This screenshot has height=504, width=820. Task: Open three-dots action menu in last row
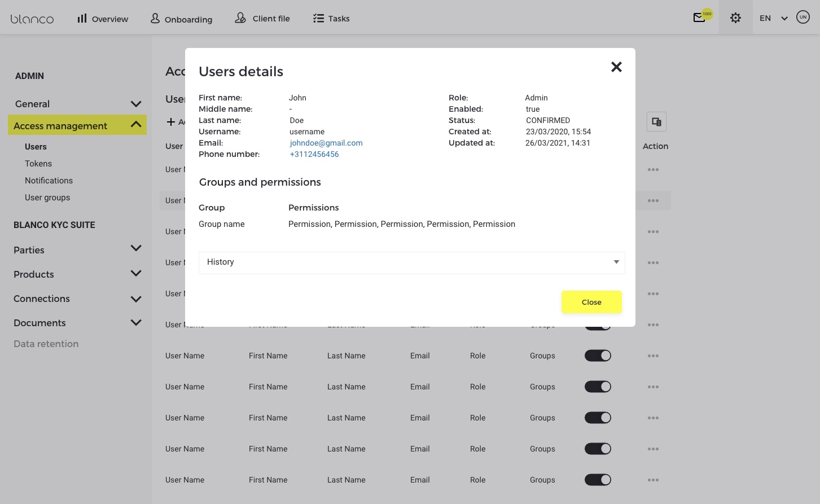tap(653, 480)
